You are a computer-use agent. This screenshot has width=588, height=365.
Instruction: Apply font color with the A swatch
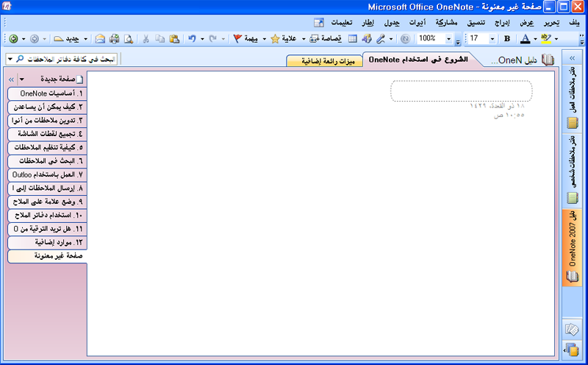pos(526,39)
